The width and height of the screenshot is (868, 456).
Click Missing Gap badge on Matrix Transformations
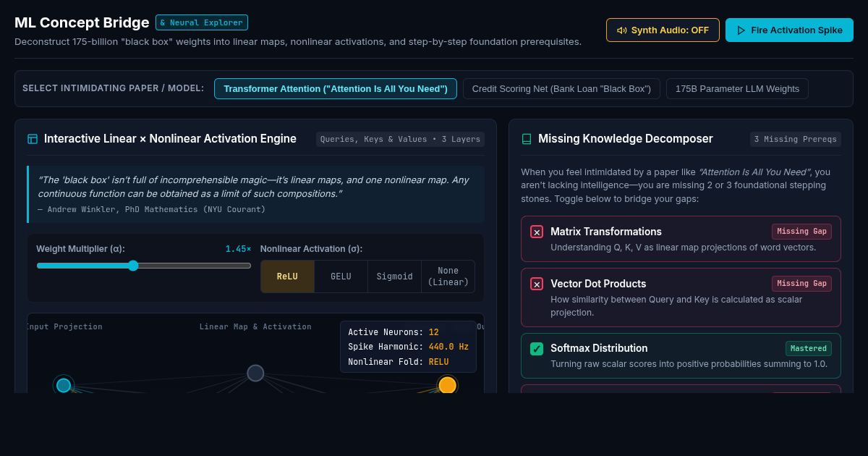point(801,232)
